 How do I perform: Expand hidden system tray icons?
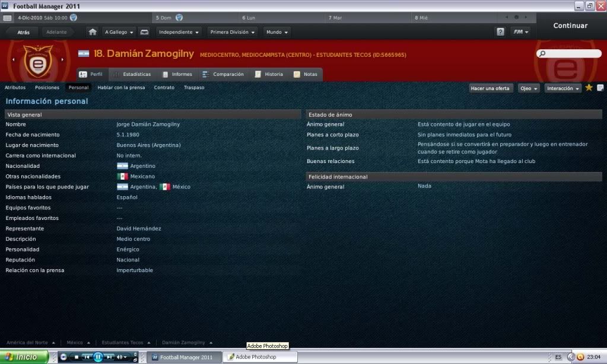tap(571, 357)
